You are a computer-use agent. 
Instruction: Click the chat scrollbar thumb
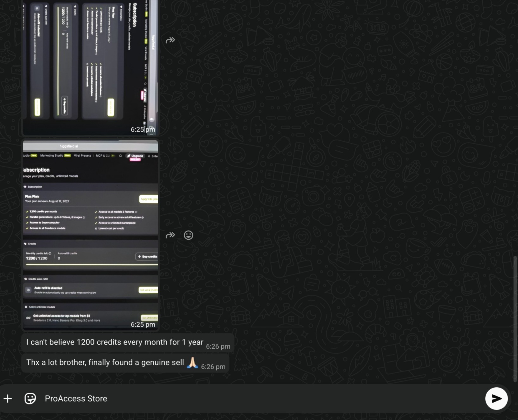[x=515, y=319]
